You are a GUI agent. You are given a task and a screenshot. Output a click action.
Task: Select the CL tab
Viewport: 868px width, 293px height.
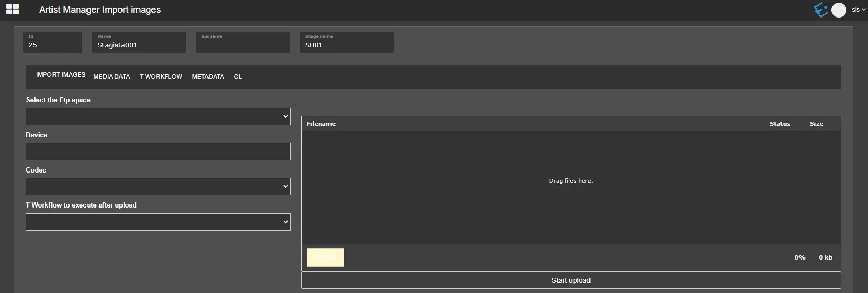pyautogui.click(x=238, y=77)
